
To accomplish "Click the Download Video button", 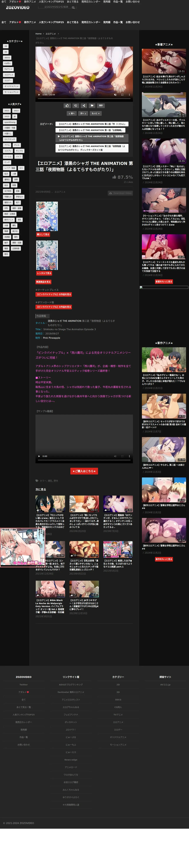I will click(x=120, y=193).
